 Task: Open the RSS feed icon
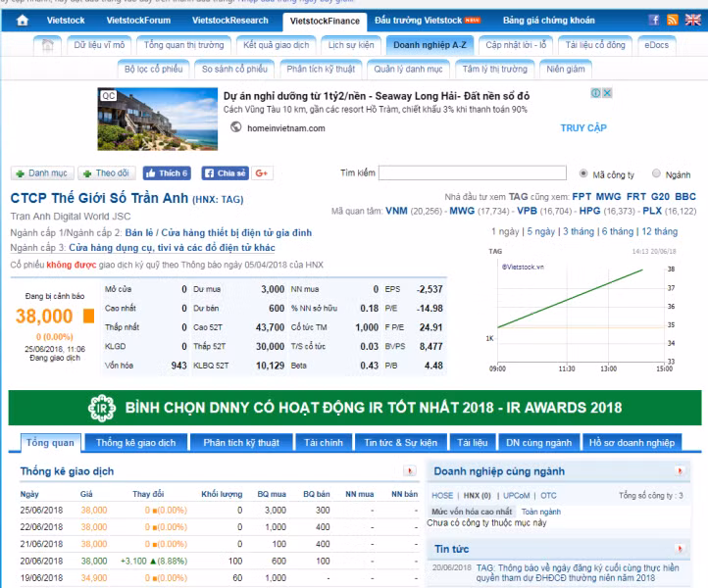[x=673, y=20]
